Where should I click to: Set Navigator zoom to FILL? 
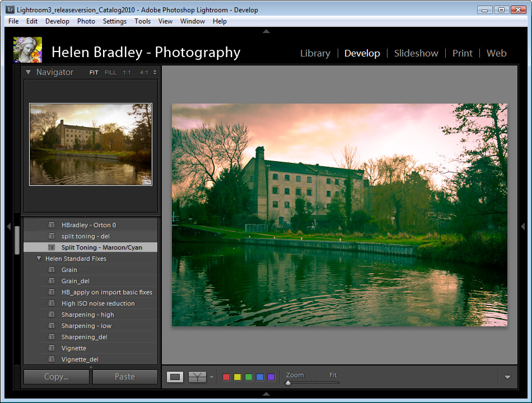coord(110,73)
